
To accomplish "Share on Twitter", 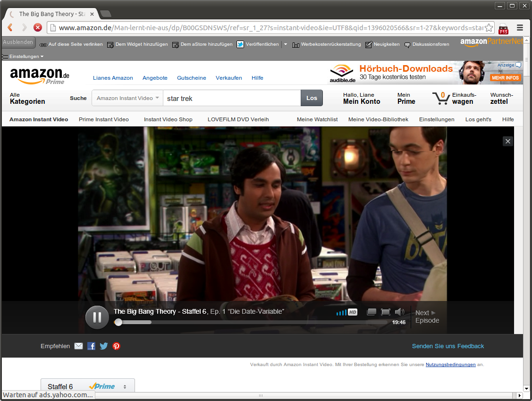I will pos(104,346).
